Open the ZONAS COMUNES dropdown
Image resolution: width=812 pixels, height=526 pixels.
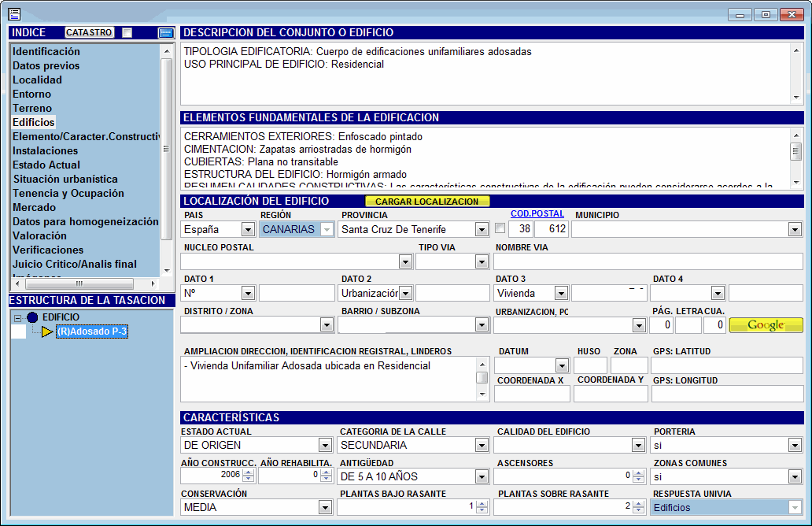click(x=795, y=476)
